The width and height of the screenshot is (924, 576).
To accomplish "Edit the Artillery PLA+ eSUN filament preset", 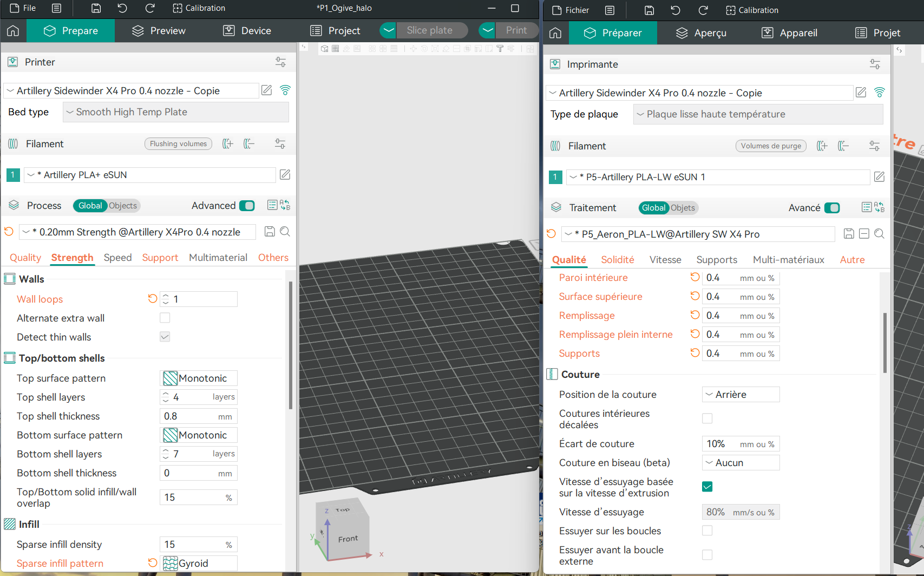I will pos(285,174).
